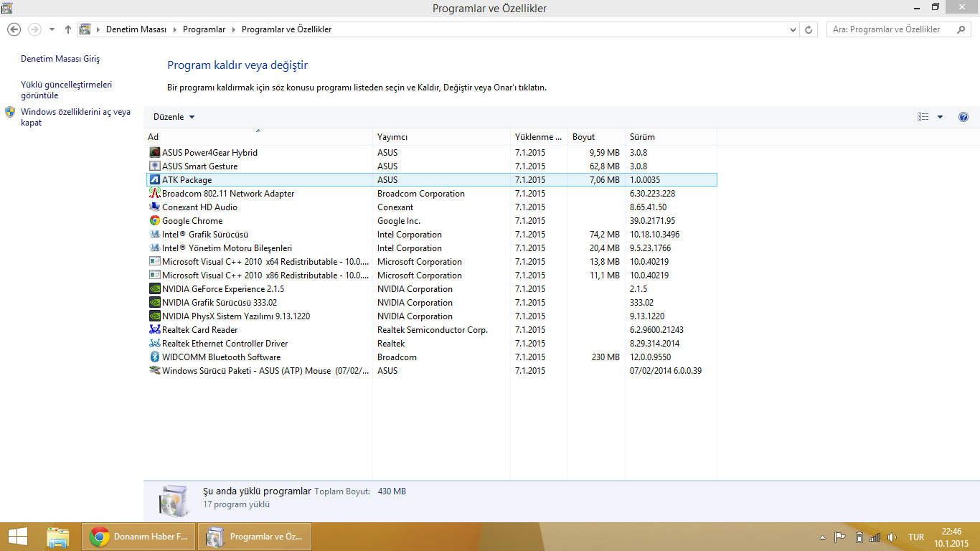Expand breadcrumb arrow after Denetim Masası
This screenshot has height=551, width=980.
coord(174,29)
